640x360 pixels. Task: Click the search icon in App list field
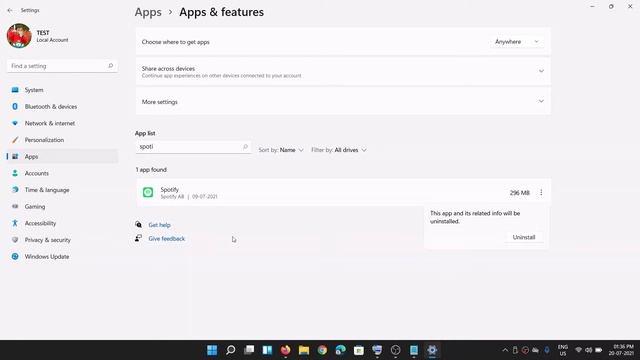click(245, 147)
